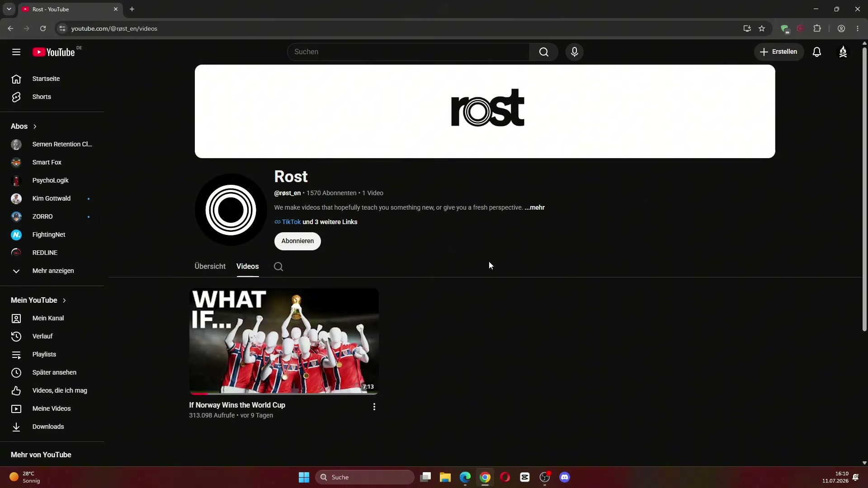Image resolution: width=868 pixels, height=488 pixels.
Task: Open Microsoft Edge from the taskbar
Action: pyautogui.click(x=465, y=477)
